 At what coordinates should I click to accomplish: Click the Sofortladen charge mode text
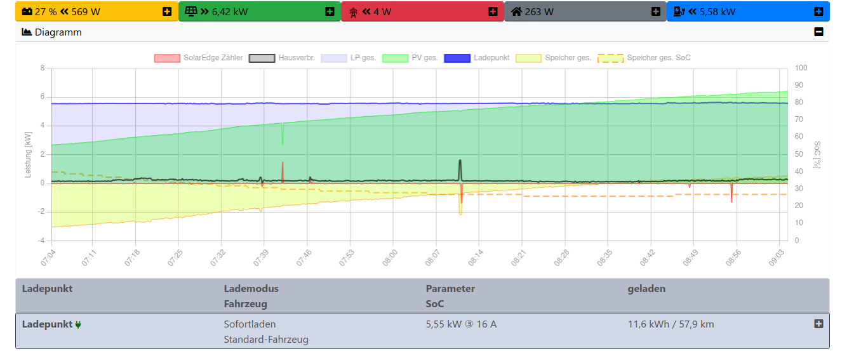(250, 324)
